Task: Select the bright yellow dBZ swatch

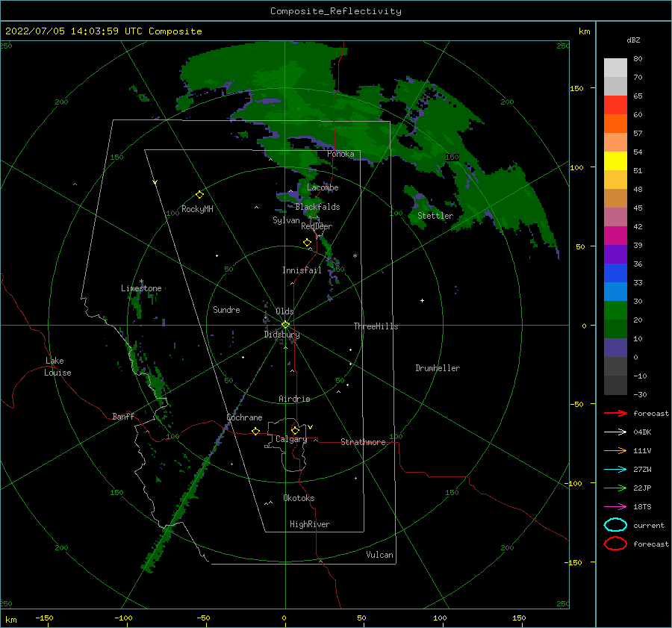Action: [615, 161]
